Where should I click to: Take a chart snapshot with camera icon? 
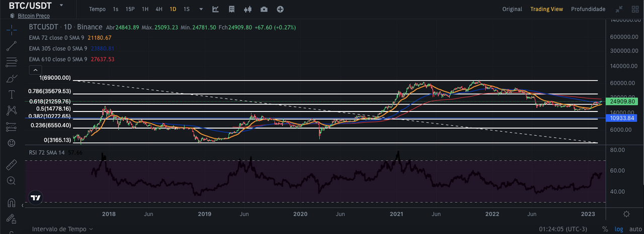pyautogui.click(x=264, y=9)
